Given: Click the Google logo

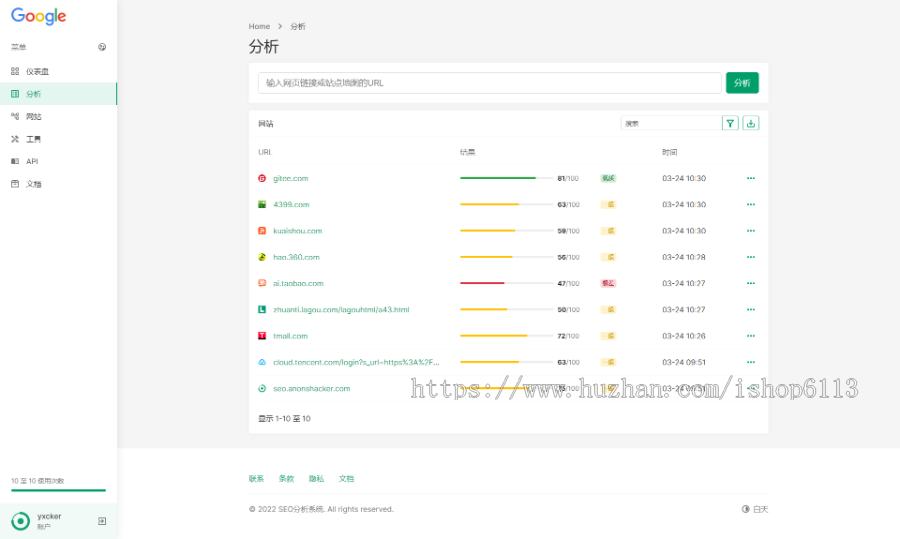Looking at the screenshot, I should coord(38,16).
